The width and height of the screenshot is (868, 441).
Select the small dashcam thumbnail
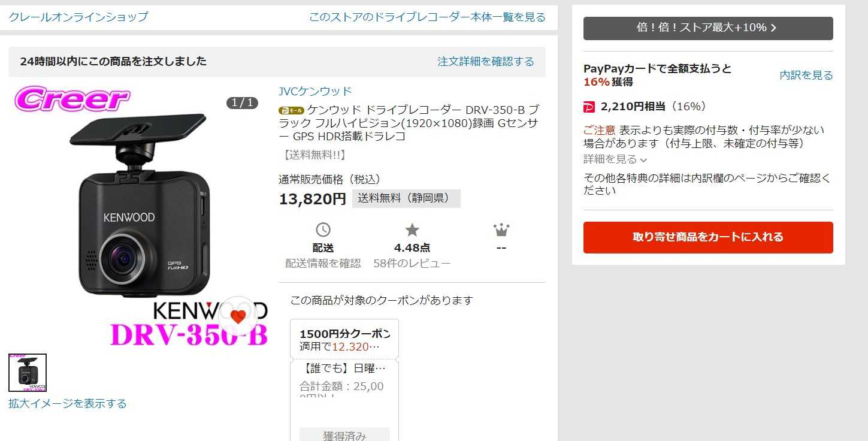point(28,373)
